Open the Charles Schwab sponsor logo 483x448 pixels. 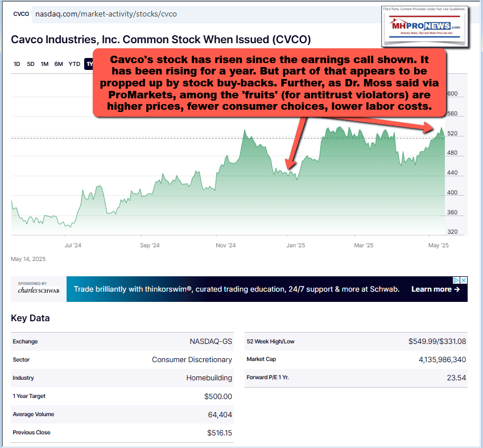coord(39,291)
